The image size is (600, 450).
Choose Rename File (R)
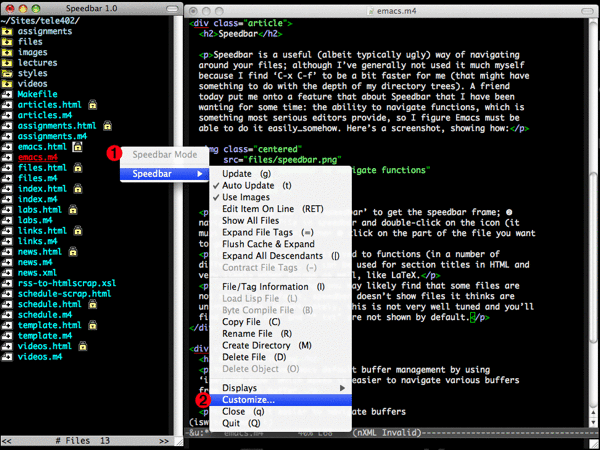point(280,334)
